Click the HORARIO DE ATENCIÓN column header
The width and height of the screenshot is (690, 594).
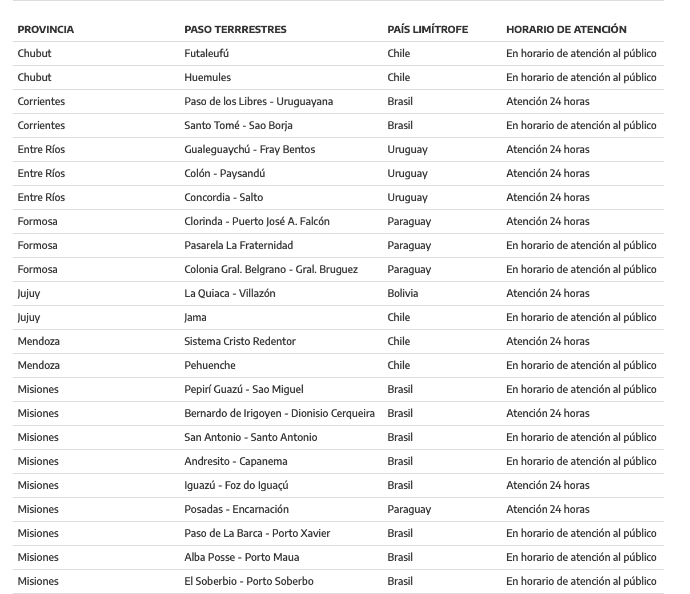tap(566, 29)
